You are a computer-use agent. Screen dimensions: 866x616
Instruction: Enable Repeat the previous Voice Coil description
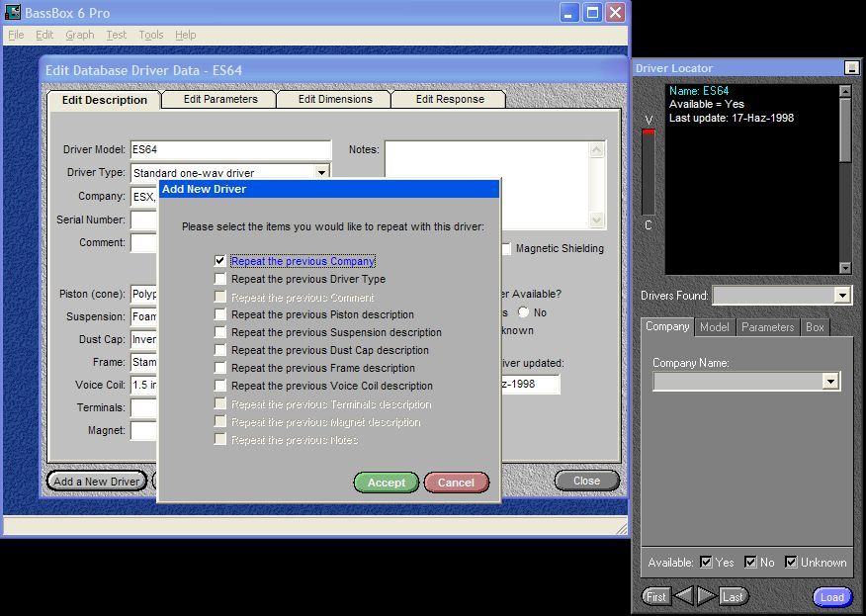point(220,386)
